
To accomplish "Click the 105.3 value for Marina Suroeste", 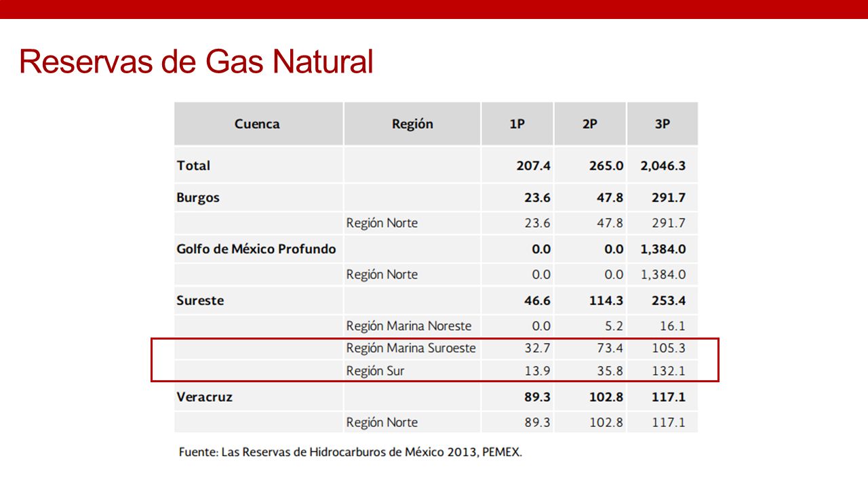I will (x=669, y=348).
